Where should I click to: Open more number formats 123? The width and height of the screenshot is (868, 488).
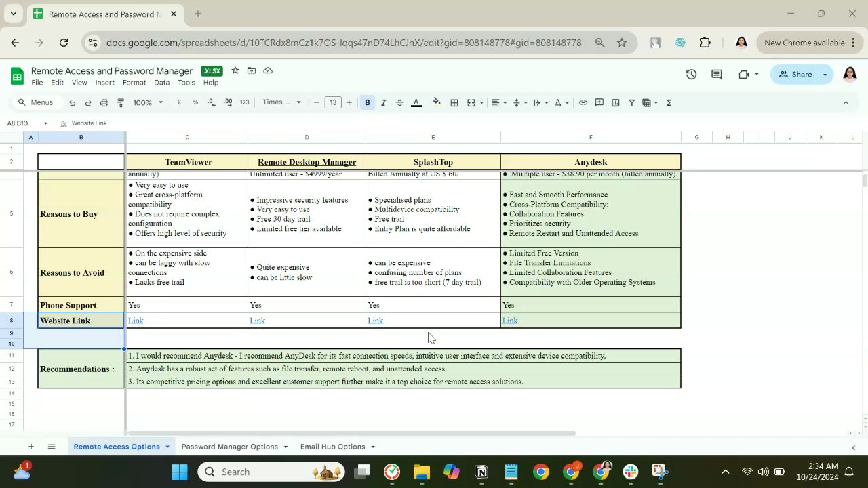[245, 103]
